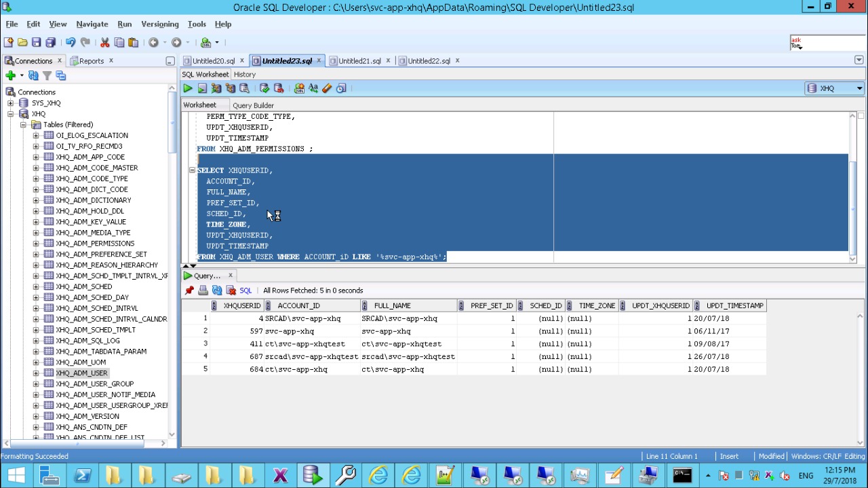
Task: Click the SQL link in the results toolbar
Action: 245,290
